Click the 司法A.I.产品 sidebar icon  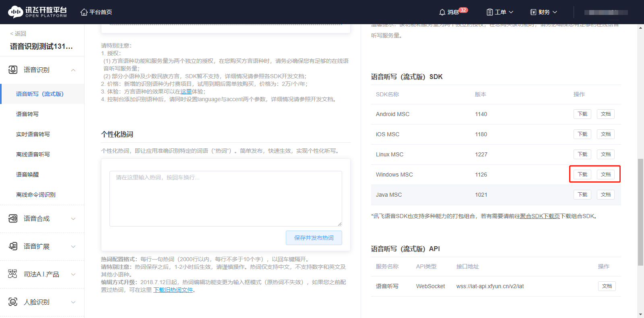click(13, 274)
